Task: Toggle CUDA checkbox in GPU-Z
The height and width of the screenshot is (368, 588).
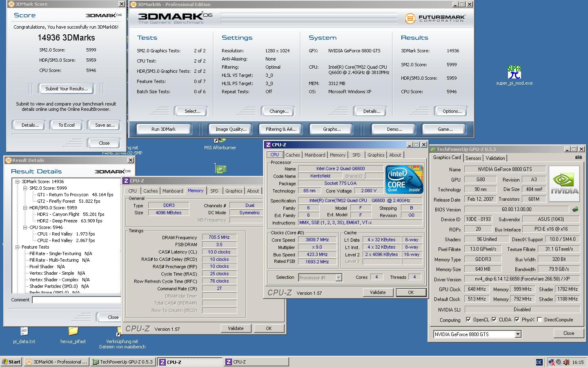Action: pyautogui.click(x=494, y=320)
